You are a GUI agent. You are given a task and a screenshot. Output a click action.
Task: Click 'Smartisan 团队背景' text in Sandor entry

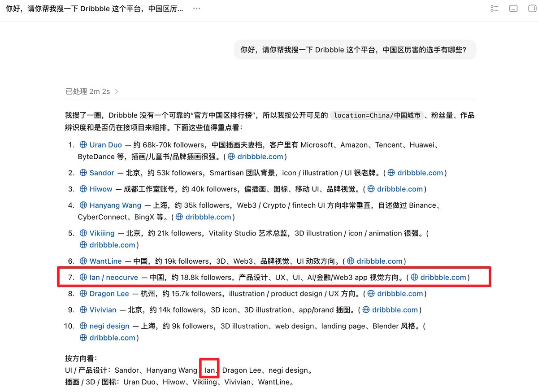(x=242, y=173)
